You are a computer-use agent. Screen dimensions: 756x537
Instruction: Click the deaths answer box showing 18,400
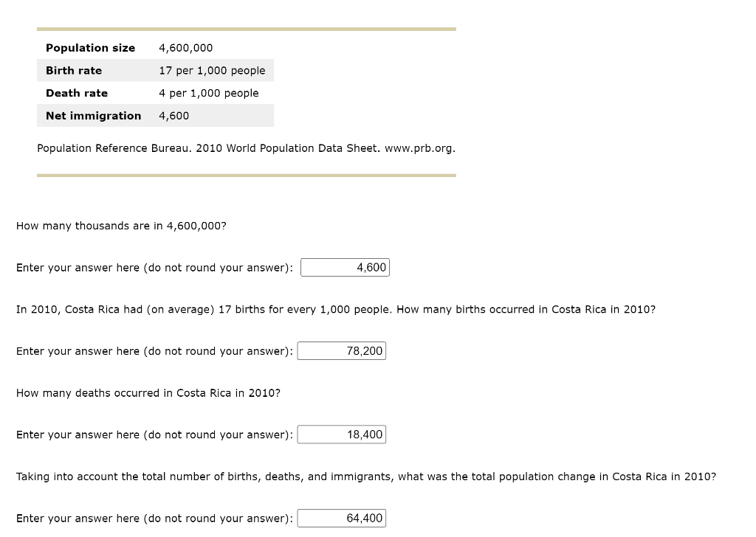(x=341, y=434)
